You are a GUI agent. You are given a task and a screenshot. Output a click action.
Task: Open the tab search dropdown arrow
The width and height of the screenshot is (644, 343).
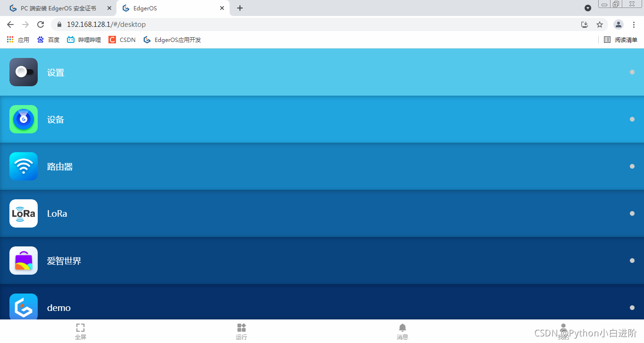(588, 8)
